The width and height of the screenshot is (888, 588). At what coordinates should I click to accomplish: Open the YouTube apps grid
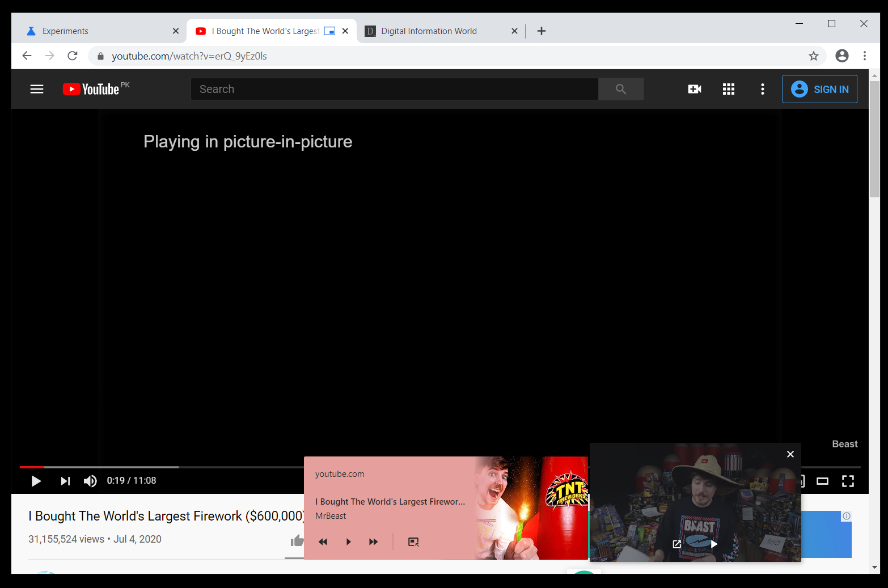(x=729, y=89)
